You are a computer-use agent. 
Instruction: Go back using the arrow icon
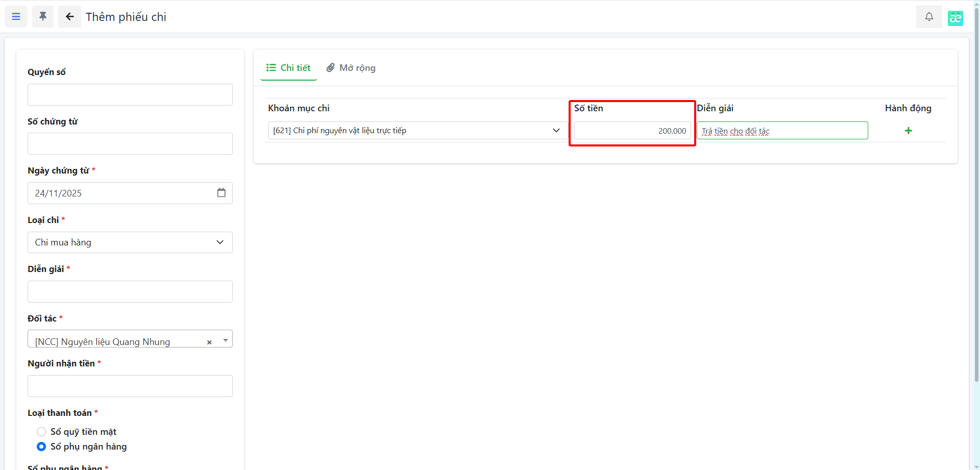(x=69, y=17)
